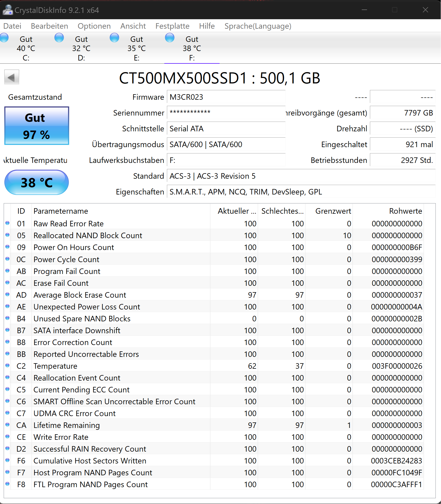This screenshot has height=504, width=441.
Task: Click status dot for Unused Spare NAND Blocks
Action: [7, 318]
